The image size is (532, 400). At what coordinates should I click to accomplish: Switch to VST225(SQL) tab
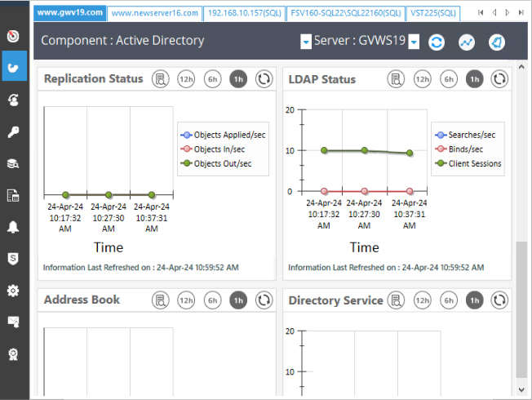point(433,13)
